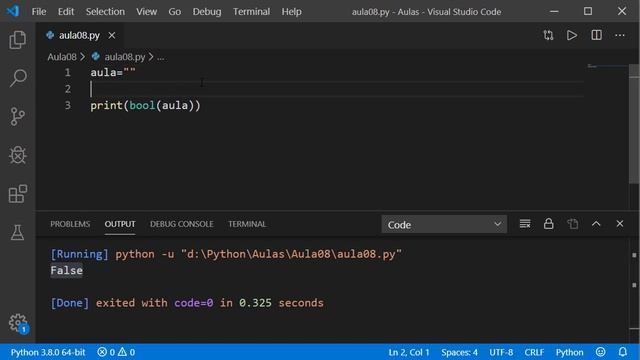
Task: Change indentation via Spaces: 4
Action: click(459, 352)
